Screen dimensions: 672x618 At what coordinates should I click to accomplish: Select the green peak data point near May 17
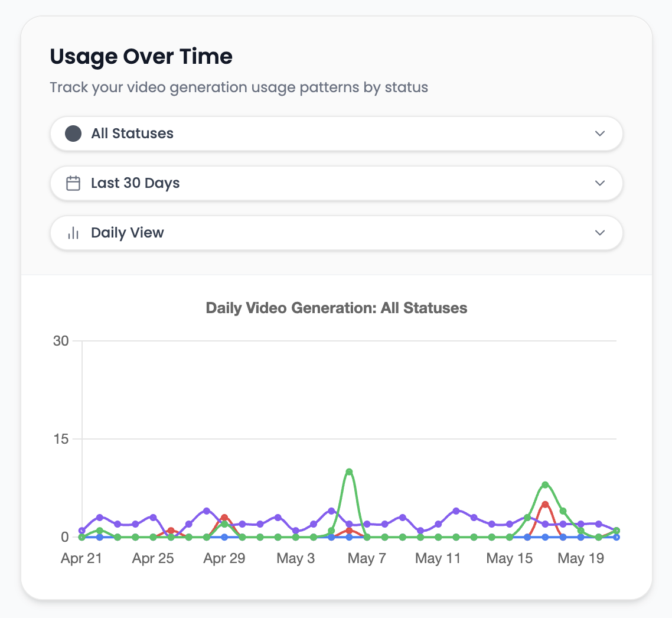545,484
